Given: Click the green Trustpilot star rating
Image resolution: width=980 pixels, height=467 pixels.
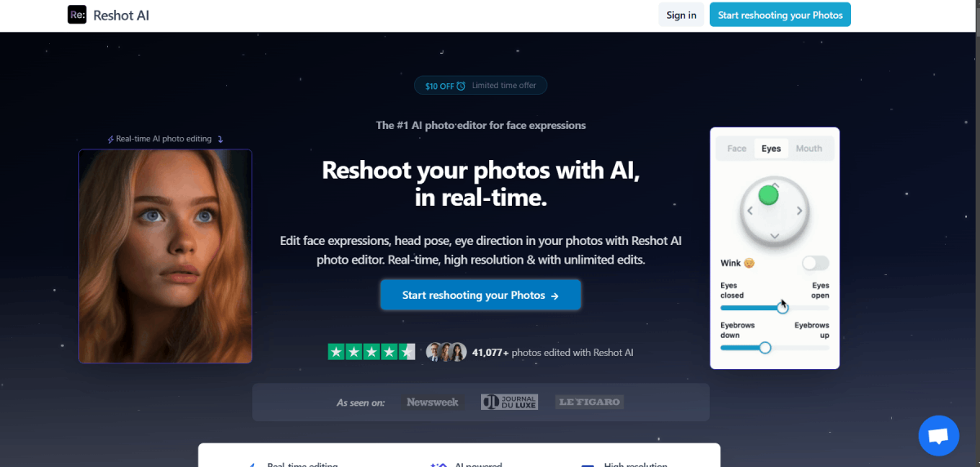Looking at the screenshot, I should [372, 352].
